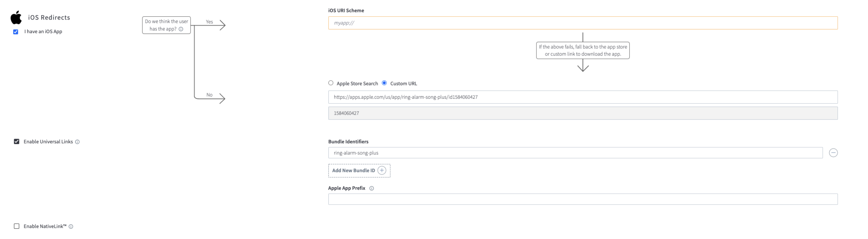Click the 'Do we think the user' box
Viewport: 868px width, 239px height.
[x=167, y=25]
